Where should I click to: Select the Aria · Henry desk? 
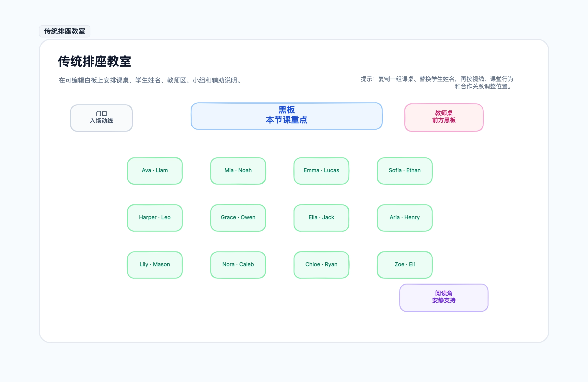point(405,218)
